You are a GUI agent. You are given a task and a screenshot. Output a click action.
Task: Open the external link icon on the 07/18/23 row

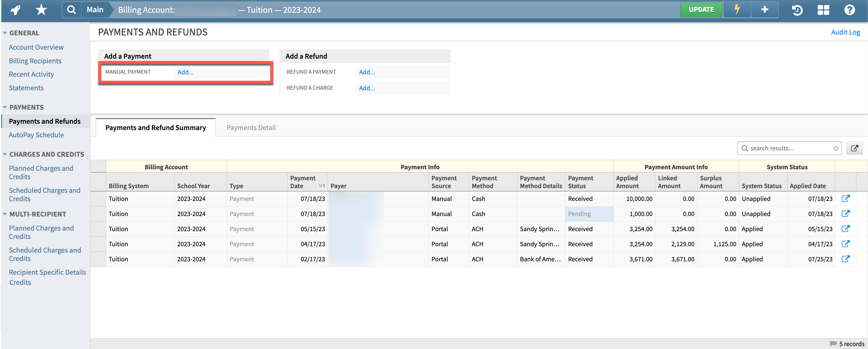click(x=846, y=199)
